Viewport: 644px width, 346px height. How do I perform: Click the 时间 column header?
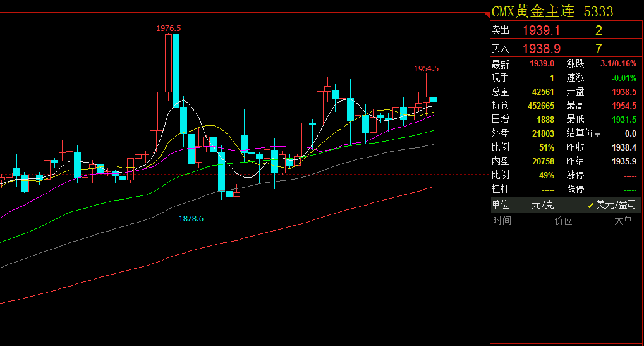click(502, 221)
